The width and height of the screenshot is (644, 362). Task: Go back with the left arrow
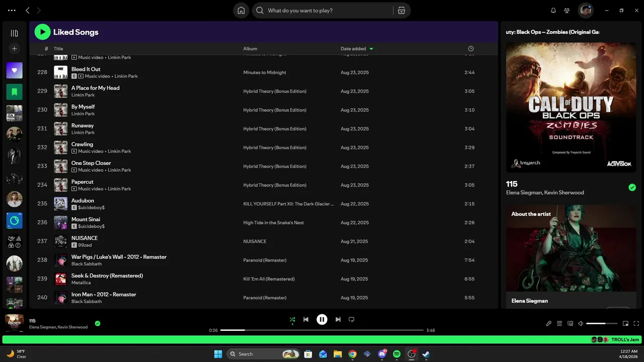(28, 11)
